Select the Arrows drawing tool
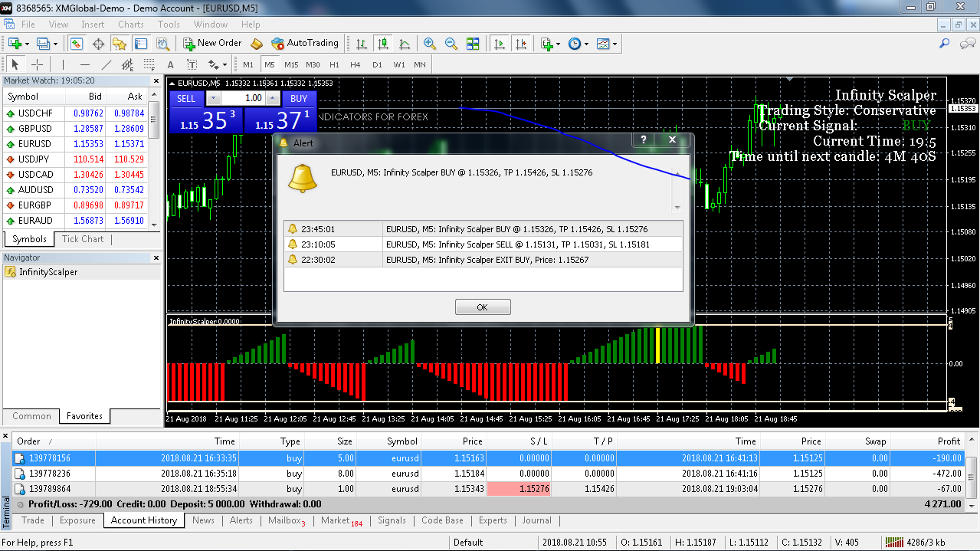980x551 pixels. click(x=213, y=64)
